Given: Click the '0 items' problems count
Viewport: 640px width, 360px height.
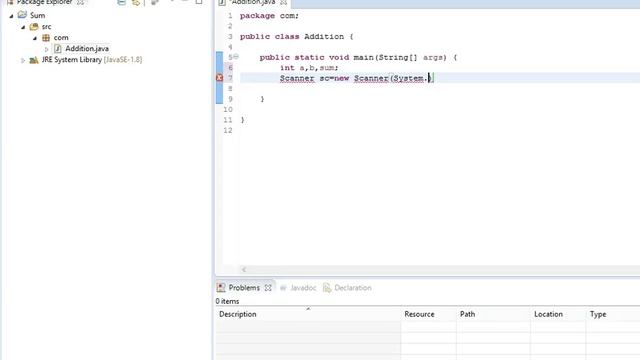Looking at the screenshot, I should [227, 301].
